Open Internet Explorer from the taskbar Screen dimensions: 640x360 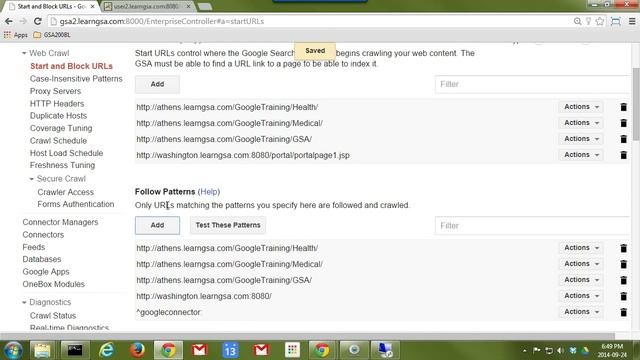pyautogui.click(x=106, y=350)
